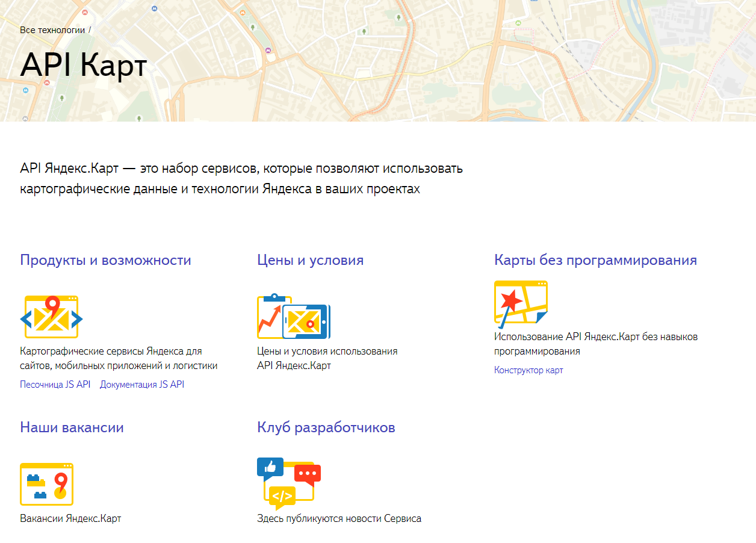
Task: Click the Products and capabilities map icon
Action: click(51, 317)
